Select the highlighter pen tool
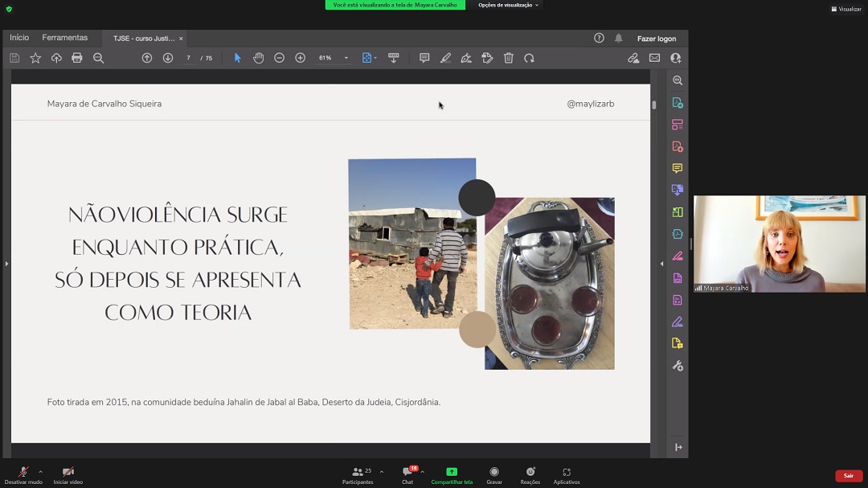 coord(445,58)
